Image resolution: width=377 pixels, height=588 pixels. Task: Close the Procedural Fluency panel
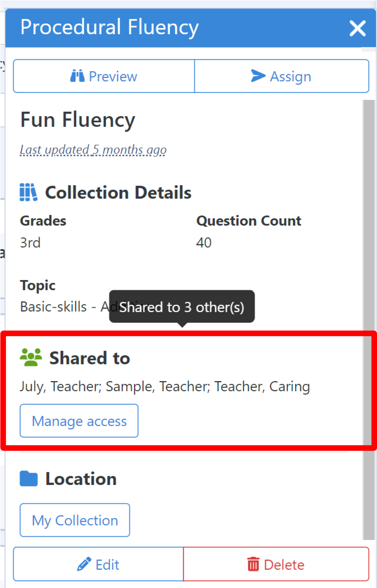[357, 28]
